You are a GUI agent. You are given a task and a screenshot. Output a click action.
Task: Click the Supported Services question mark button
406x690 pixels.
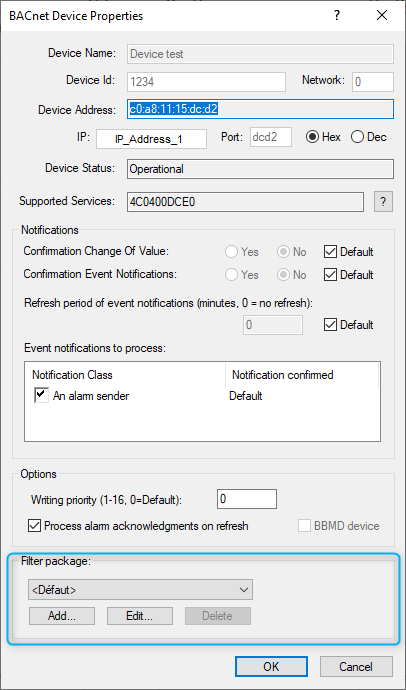[x=383, y=202]
